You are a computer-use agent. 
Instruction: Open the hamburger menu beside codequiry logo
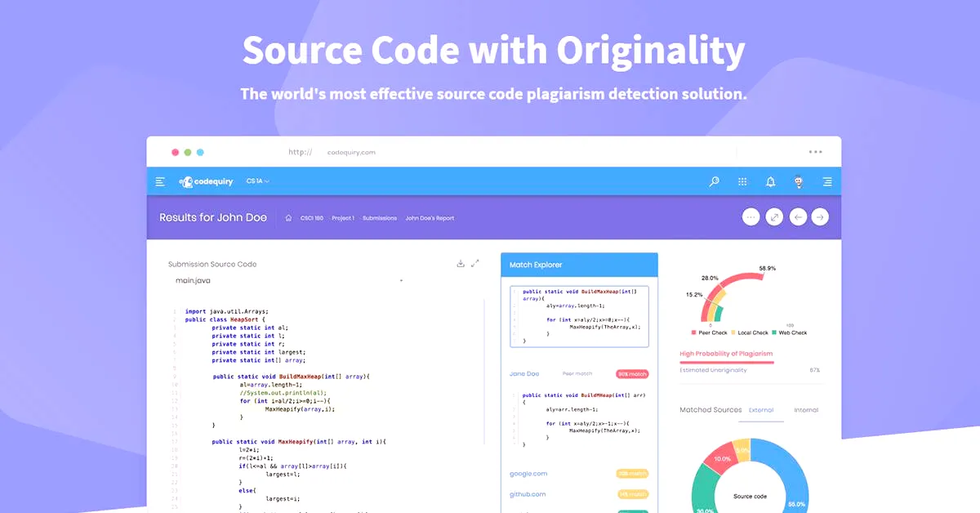coord(160,181)
